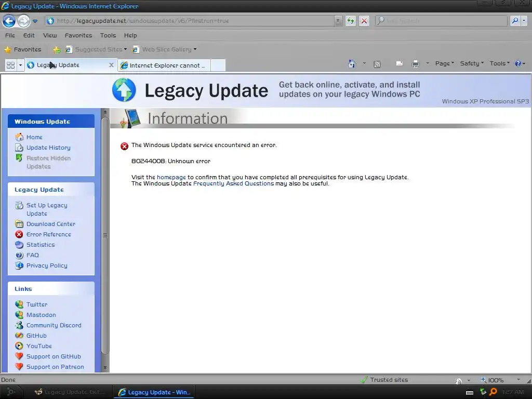Open the Privacy Policy link
The image size is (532, 399).
(47, 265)
